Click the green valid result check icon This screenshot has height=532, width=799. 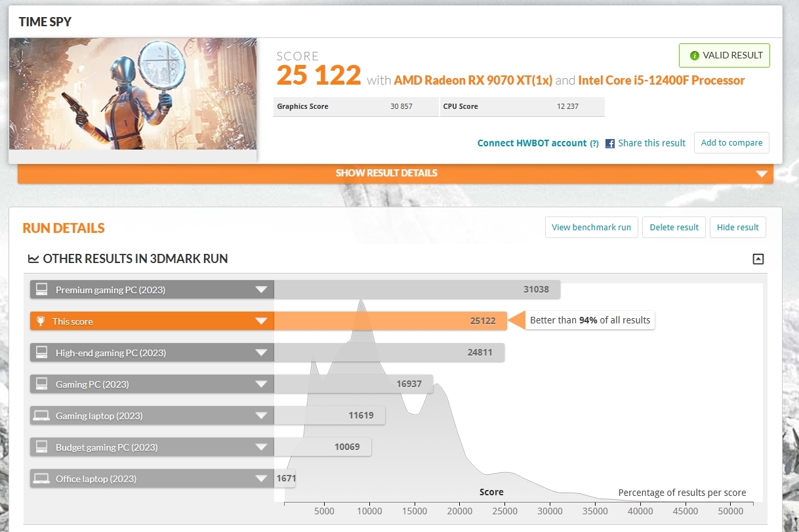(x=694, y=56)
